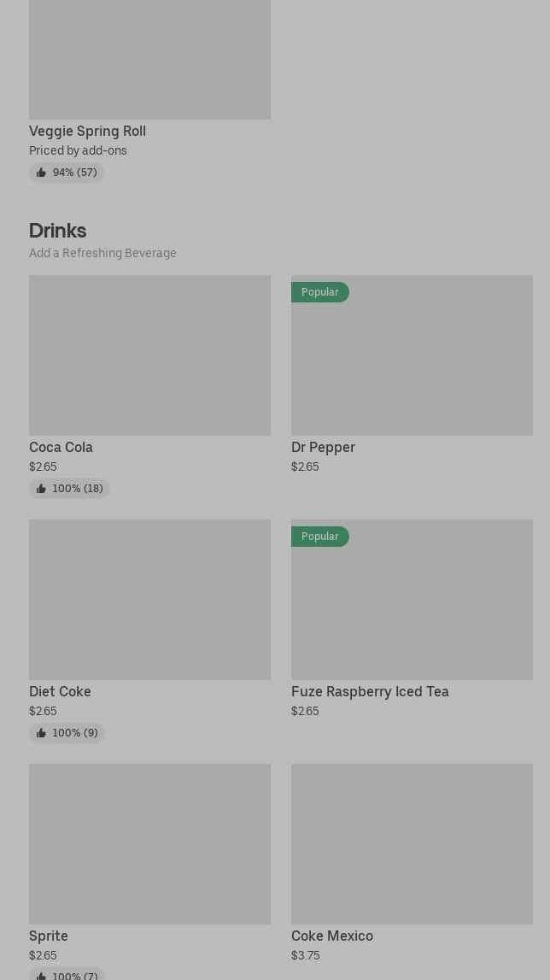Viewport: 550px width, 980px height.
Task: Open the Coca Cola item photo
Action: click(149, 355)
